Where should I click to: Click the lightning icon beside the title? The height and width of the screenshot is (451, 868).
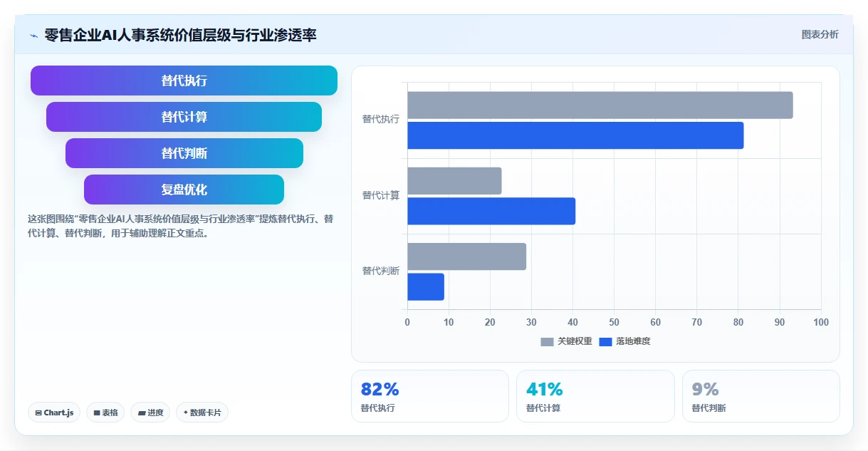coord(33,35)
